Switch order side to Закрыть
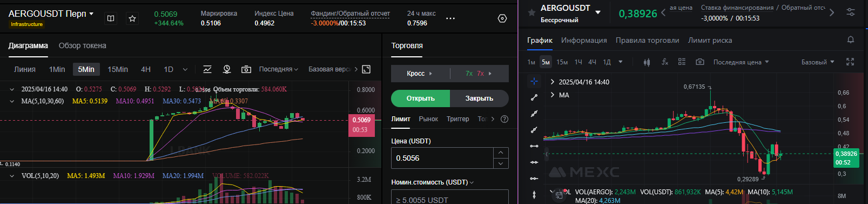The height and width of the screenshot is (204, 868). pyautogui.click(x=480, y=98)
